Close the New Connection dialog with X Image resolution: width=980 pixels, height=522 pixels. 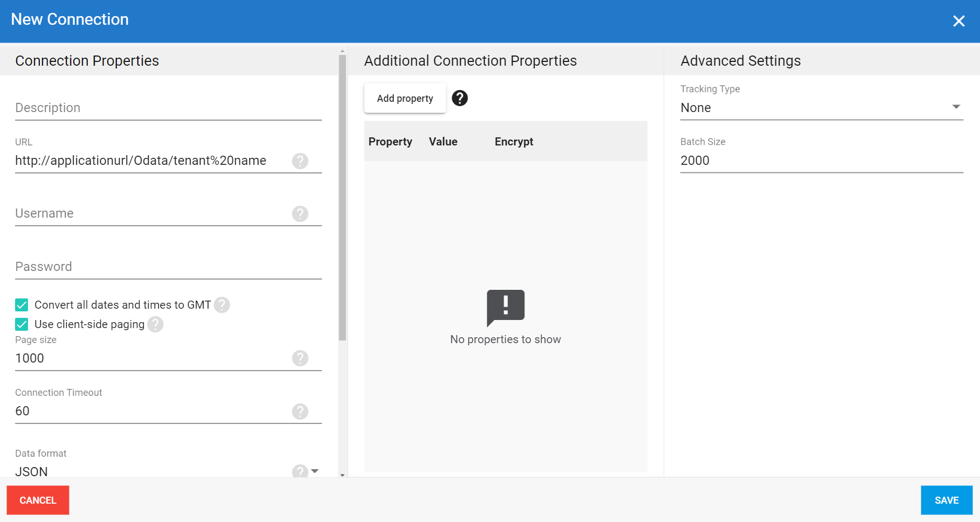pyautogui.click(x=958, y=21)
